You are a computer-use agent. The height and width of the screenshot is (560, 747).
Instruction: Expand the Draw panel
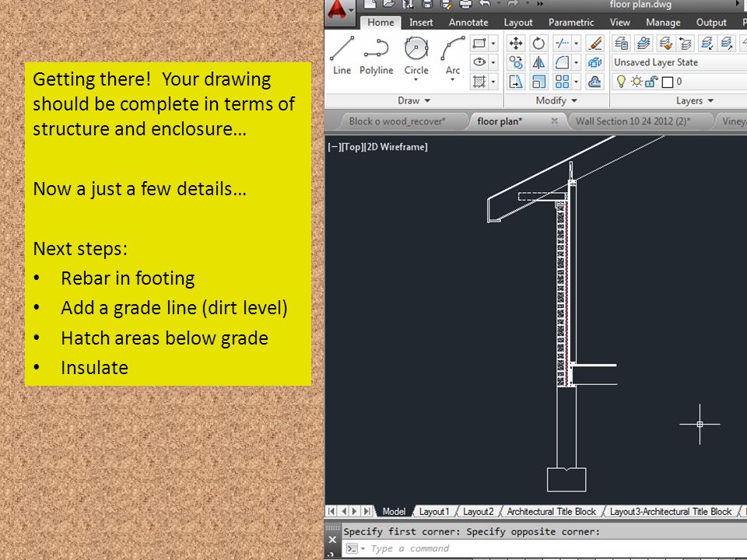coord(413,100)
